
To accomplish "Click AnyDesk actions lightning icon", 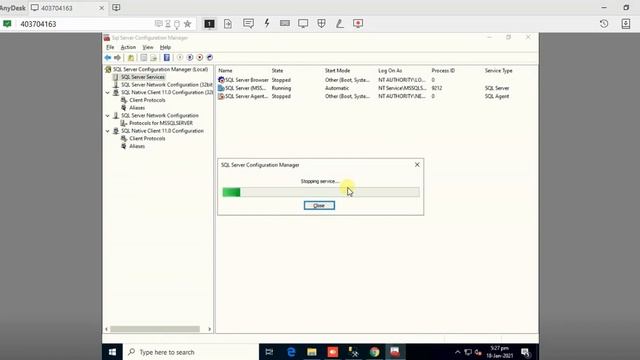I will coord(267,23).
